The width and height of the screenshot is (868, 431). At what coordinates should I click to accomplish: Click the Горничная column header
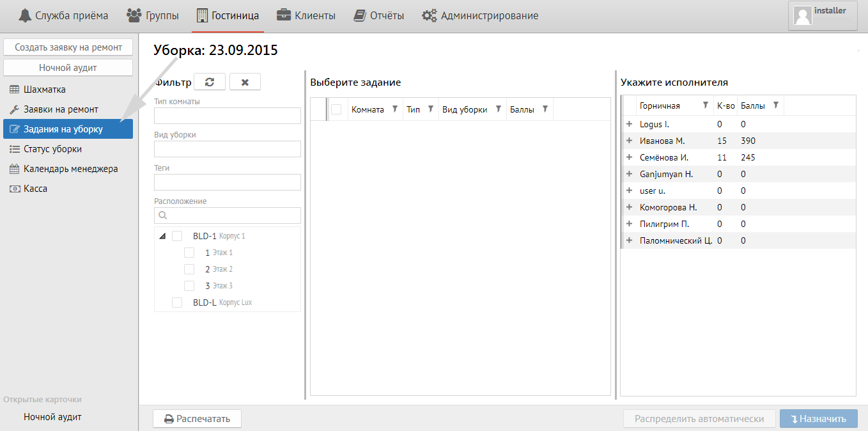click(x=660, y=106)
